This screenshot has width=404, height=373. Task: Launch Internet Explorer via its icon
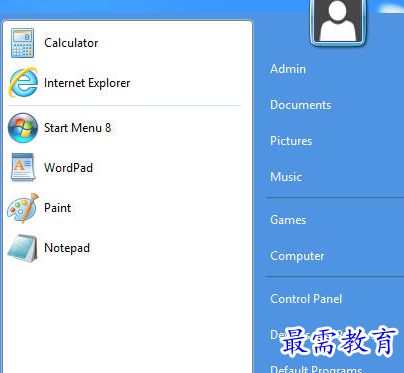(x=23, y=83)
